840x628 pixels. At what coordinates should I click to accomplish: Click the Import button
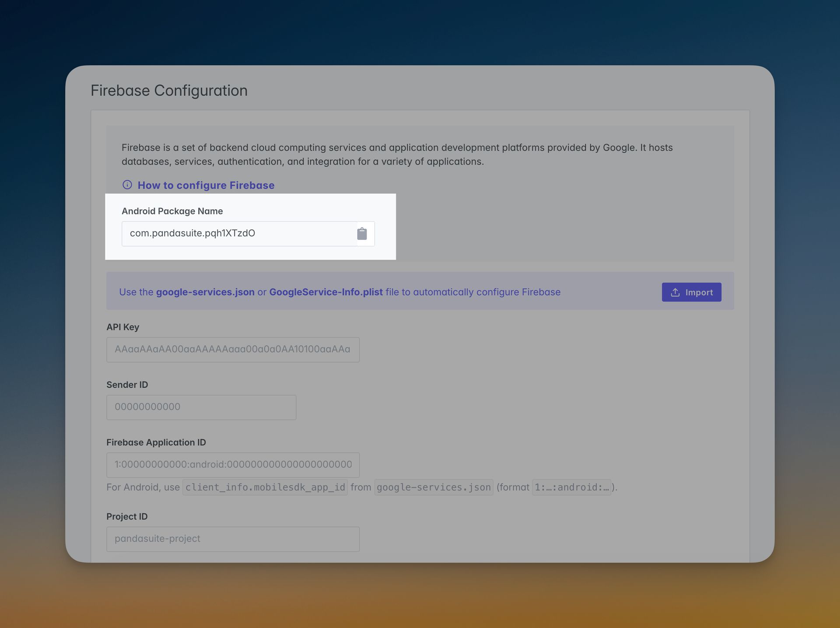pos(691,292)
